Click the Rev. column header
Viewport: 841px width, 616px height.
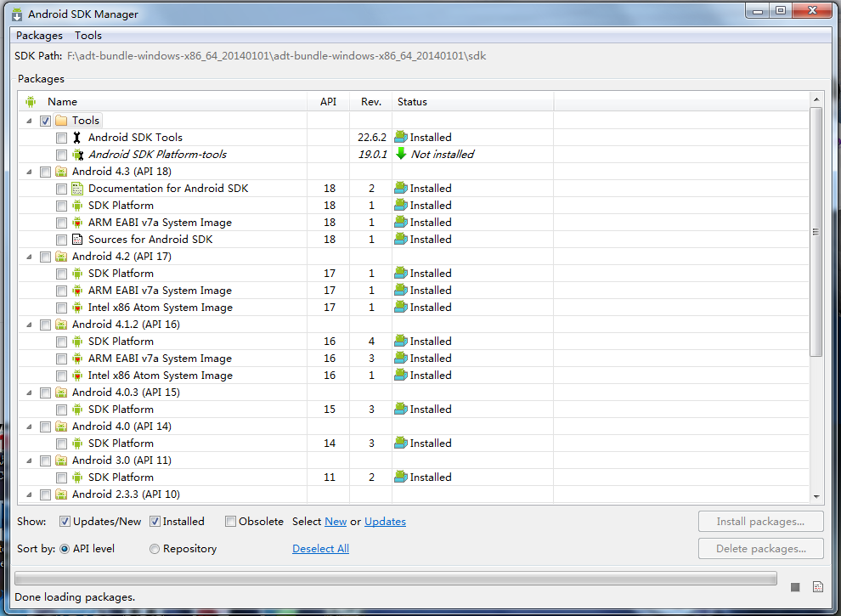point(371,102)
